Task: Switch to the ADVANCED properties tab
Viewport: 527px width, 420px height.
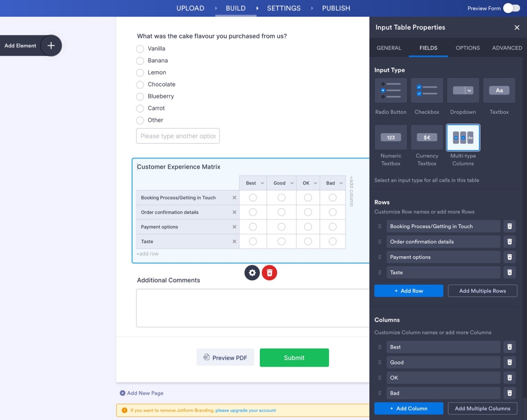Action: pos(507,48)
